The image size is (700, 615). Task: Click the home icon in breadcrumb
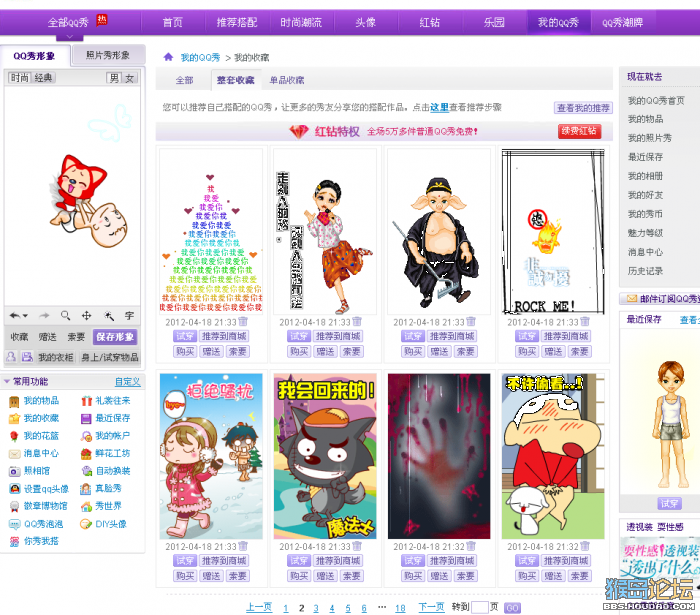click(x=168, y=57)
